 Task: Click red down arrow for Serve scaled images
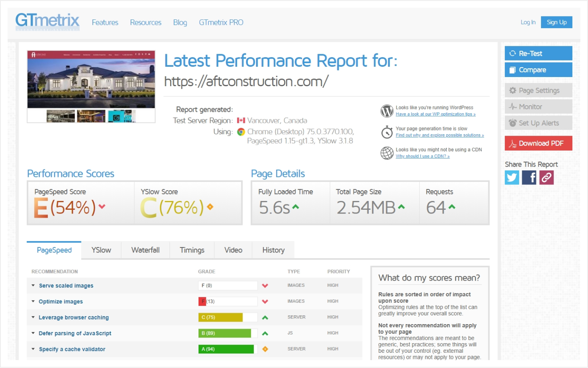point(265,286)
